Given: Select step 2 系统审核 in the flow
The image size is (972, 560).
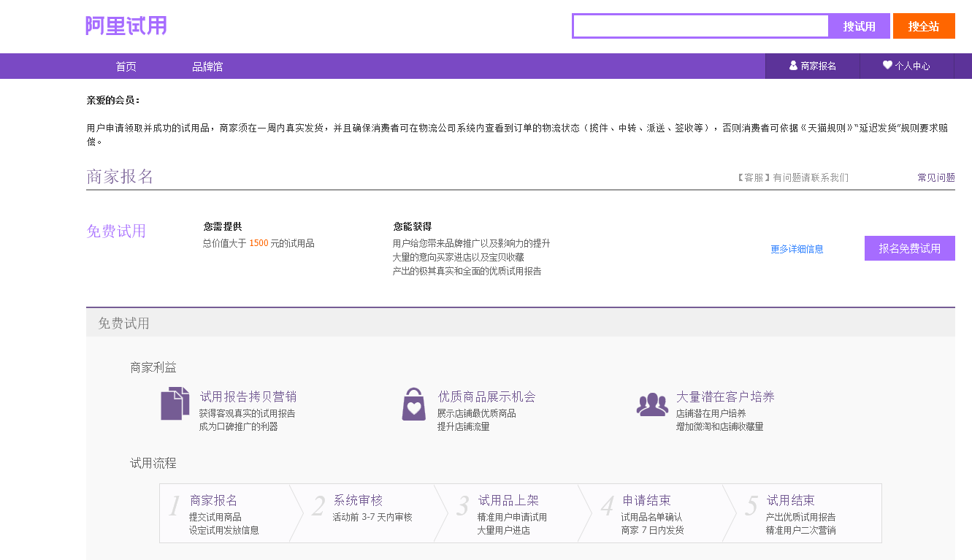Looking at the screenshot, I should [369, 513].
